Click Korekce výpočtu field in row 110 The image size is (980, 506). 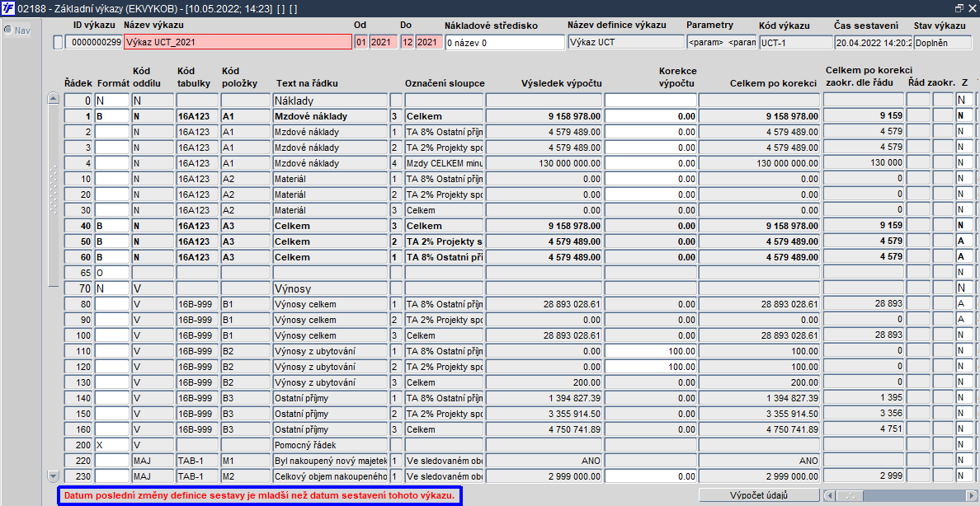click(650, 350)
